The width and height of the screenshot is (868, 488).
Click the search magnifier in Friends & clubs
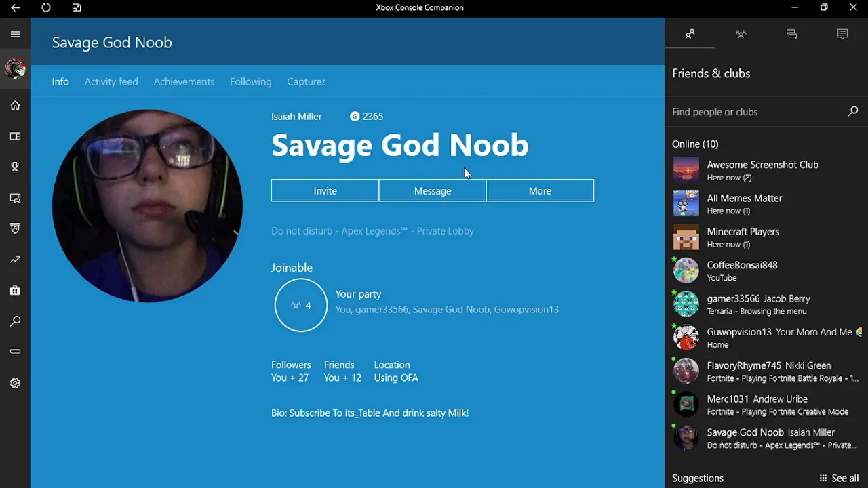pyautogui.click(x=852, y=111)
